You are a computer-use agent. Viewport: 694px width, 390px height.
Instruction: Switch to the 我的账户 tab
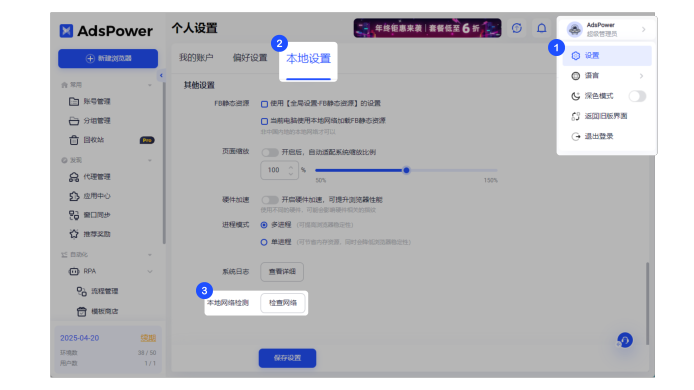coord(196,58)
